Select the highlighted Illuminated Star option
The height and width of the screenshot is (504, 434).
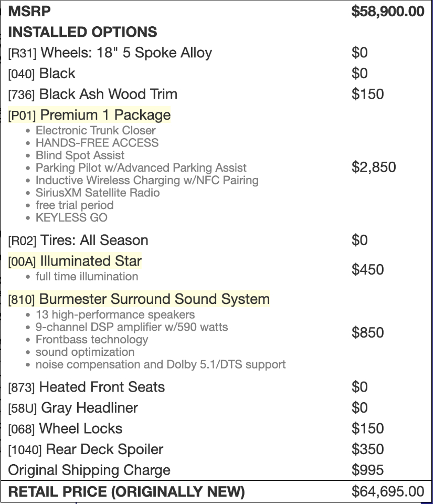pyautogui.click(x=75, y=261)
